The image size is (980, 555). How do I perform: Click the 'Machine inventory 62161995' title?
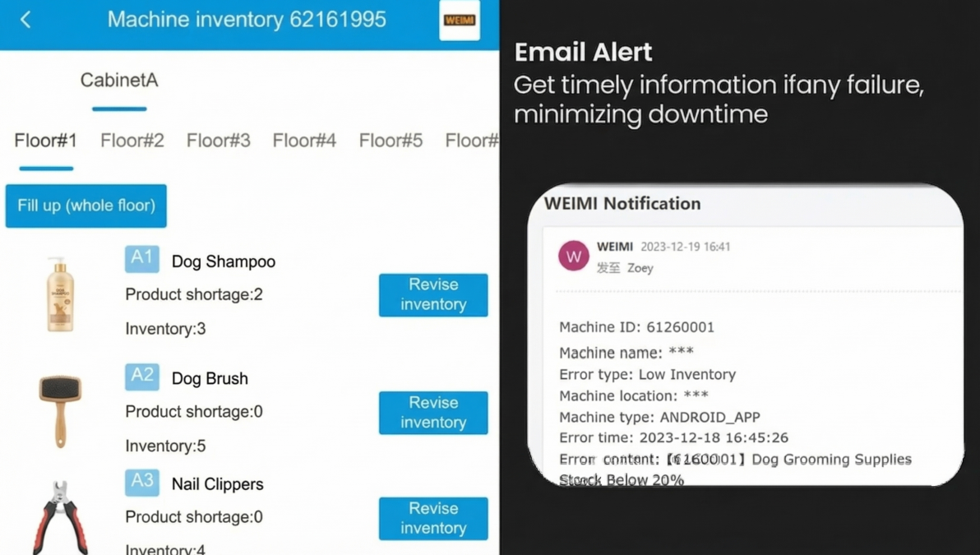point(247,20)
